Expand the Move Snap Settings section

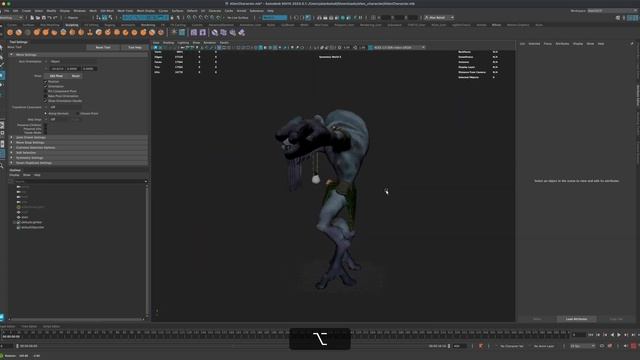point(78,143)
